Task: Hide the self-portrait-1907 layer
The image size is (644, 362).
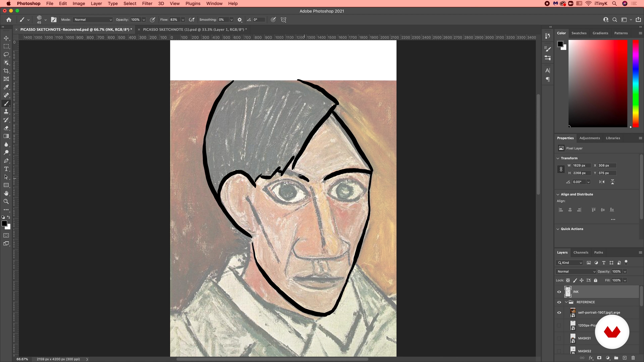Action: [559, 313]
